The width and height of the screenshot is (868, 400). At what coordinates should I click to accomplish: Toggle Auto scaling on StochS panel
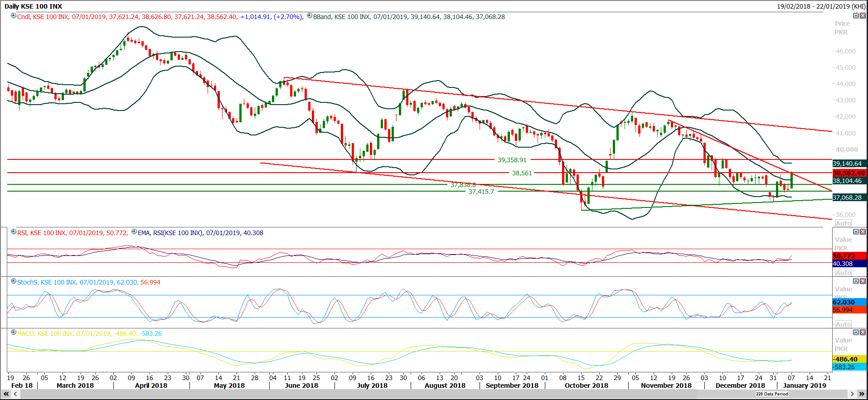(843, 324)
